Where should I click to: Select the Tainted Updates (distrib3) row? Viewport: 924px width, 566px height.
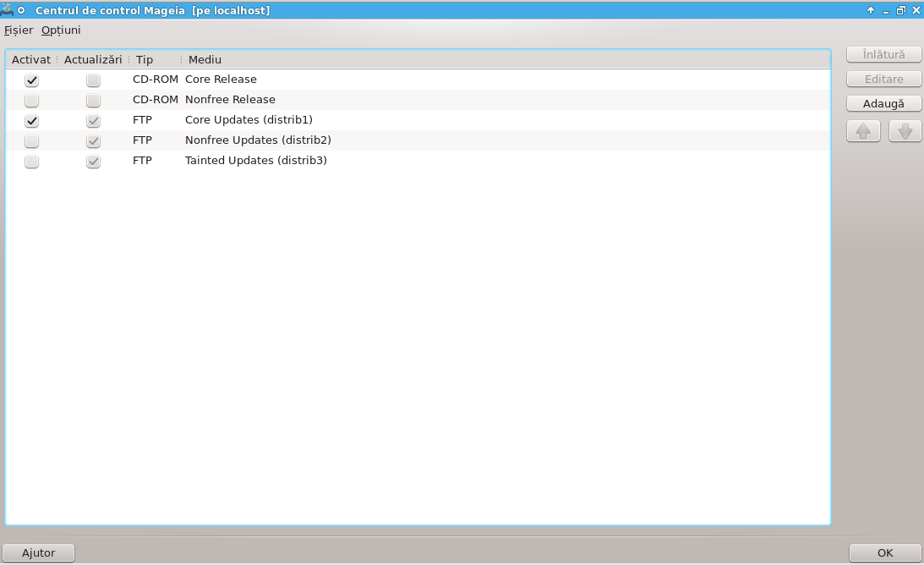click(418, 161)
